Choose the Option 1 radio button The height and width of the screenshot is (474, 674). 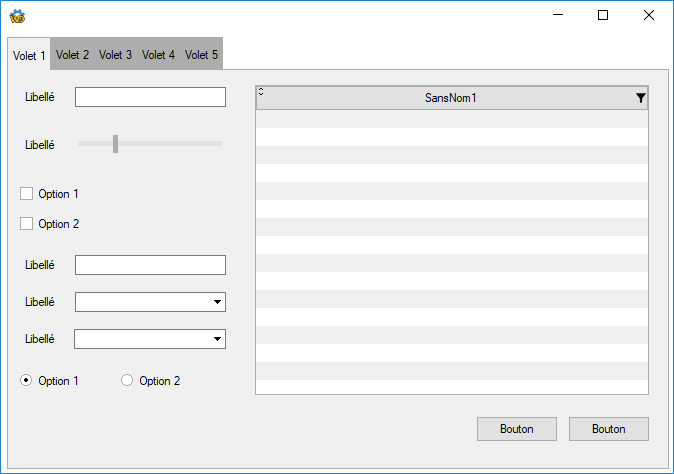(27, 381)
